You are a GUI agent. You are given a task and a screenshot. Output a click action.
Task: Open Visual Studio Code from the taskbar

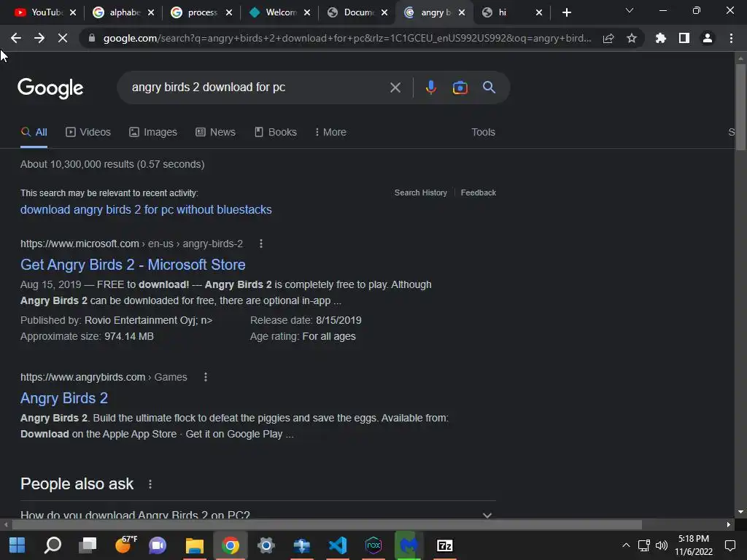click(337, 545)
